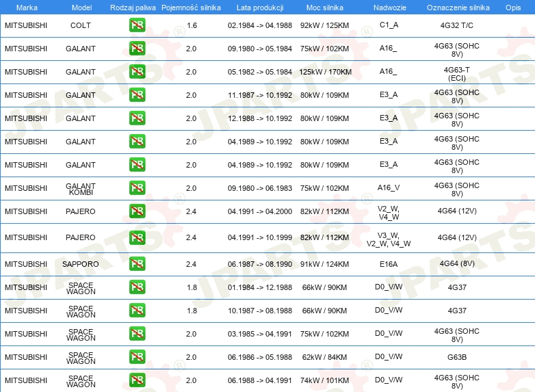The width and height of the screenshot is (535, 392).
Task: Click the fuel icon for GALANT 125kW/170KM
Action: click(137, 72)
